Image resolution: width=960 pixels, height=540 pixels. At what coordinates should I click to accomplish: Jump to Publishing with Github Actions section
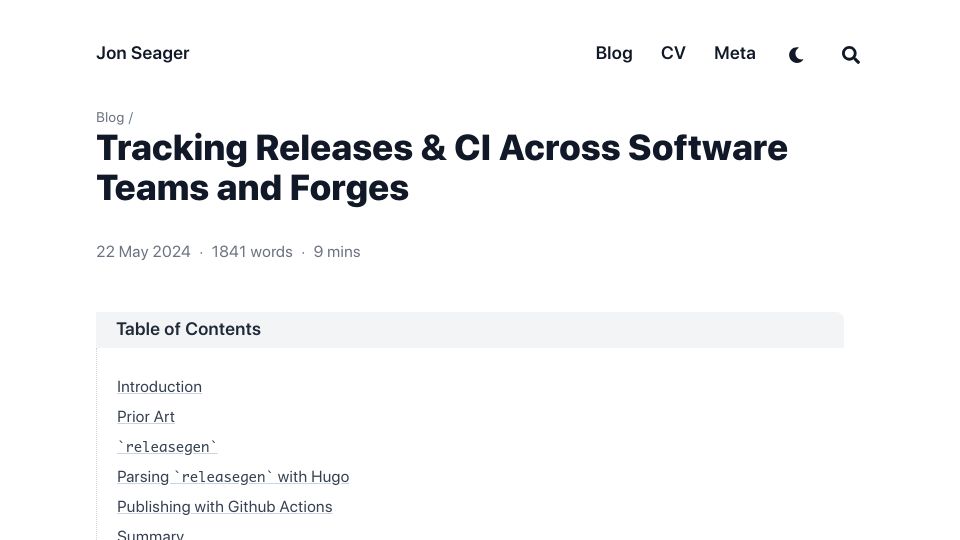[225, 507]
